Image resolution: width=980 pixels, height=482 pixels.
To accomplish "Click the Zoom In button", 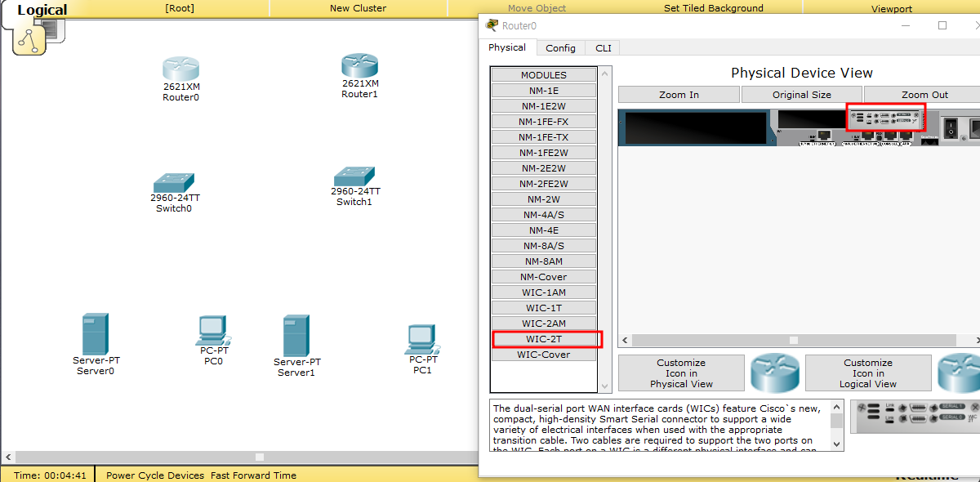I will click(x=679, y=95).
